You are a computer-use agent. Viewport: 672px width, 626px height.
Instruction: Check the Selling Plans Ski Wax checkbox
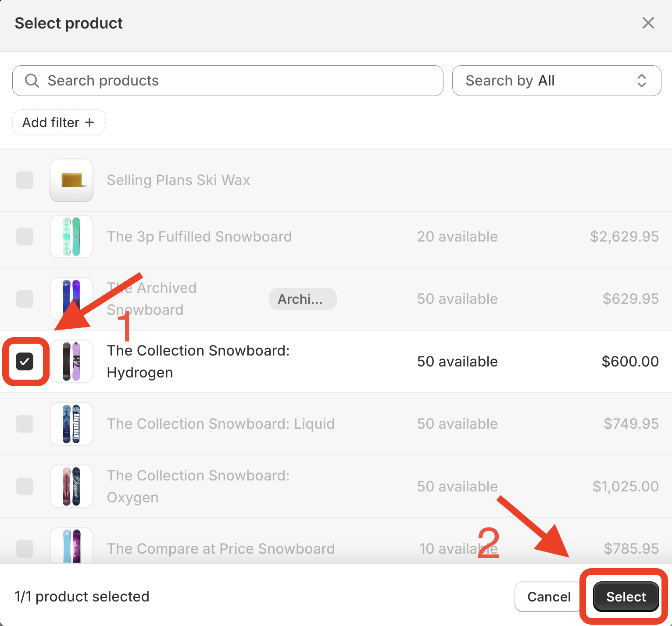25,180
